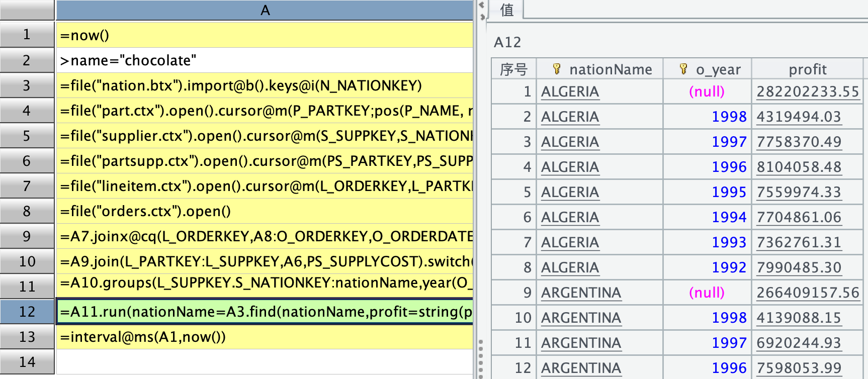Select row header 2
Viewport: 868px width, 379px height.
pyautogui.click(x=27, y=60)
